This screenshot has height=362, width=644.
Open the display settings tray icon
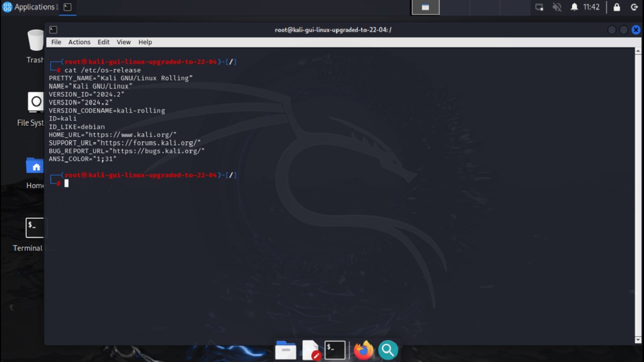click(539, 7)
